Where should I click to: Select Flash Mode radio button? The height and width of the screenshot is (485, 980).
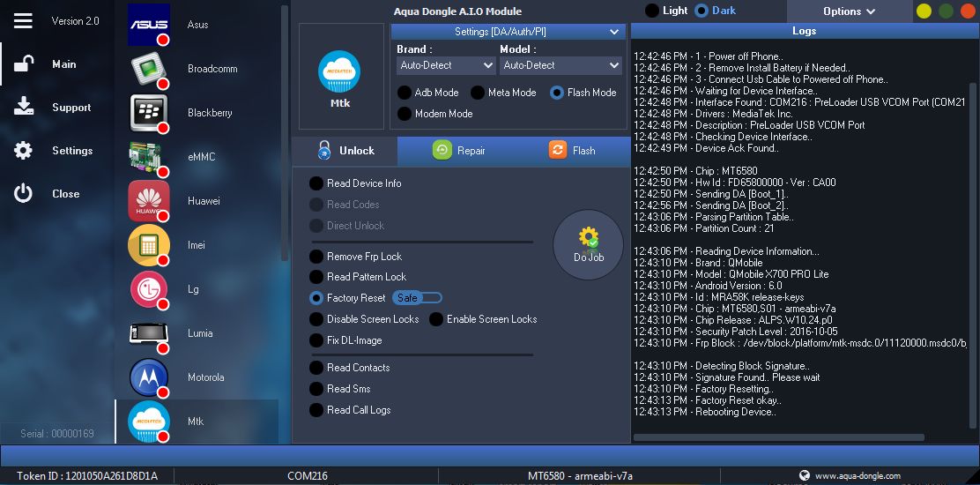click(x=557, y=93)
